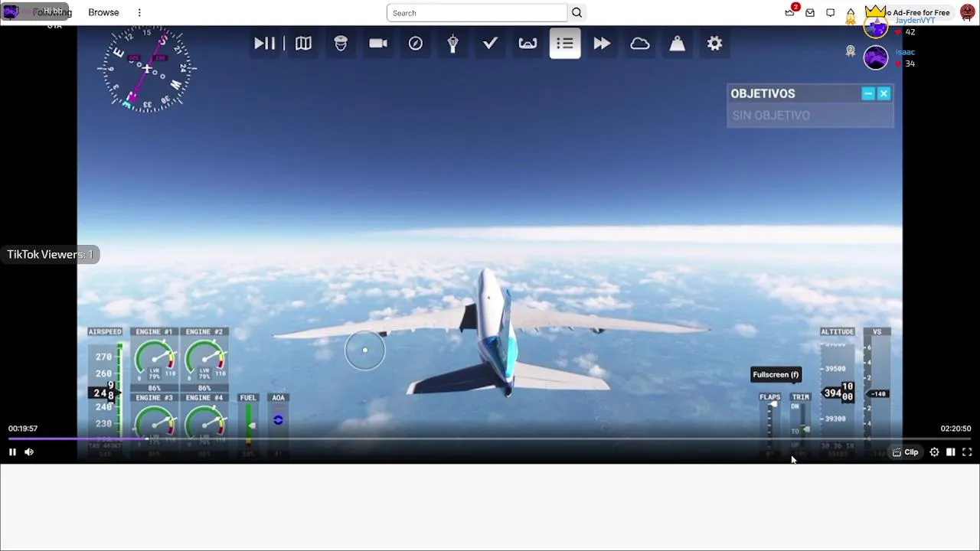Click the Go Ad-Free for Free button

pyautogui.click(x=915, y=13)
